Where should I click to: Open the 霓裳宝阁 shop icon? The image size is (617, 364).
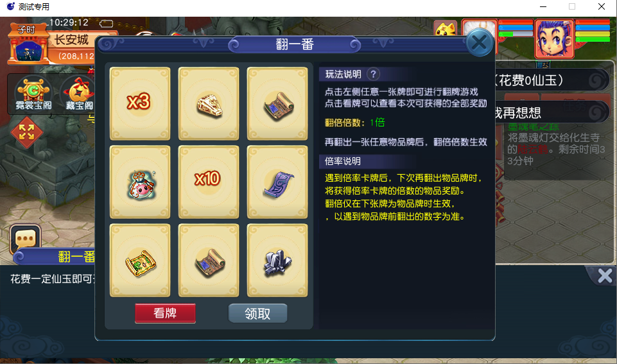[33, 94]
